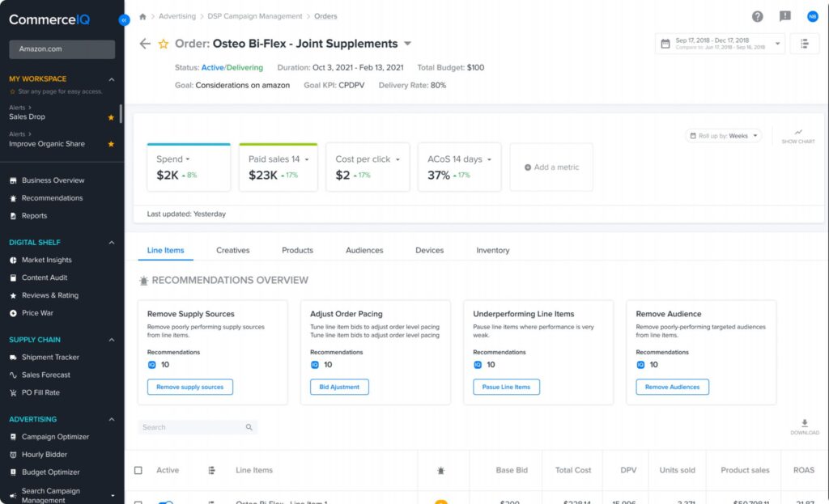Switch to the Devices tab
The image size is (829, 504).
(429, 251)
